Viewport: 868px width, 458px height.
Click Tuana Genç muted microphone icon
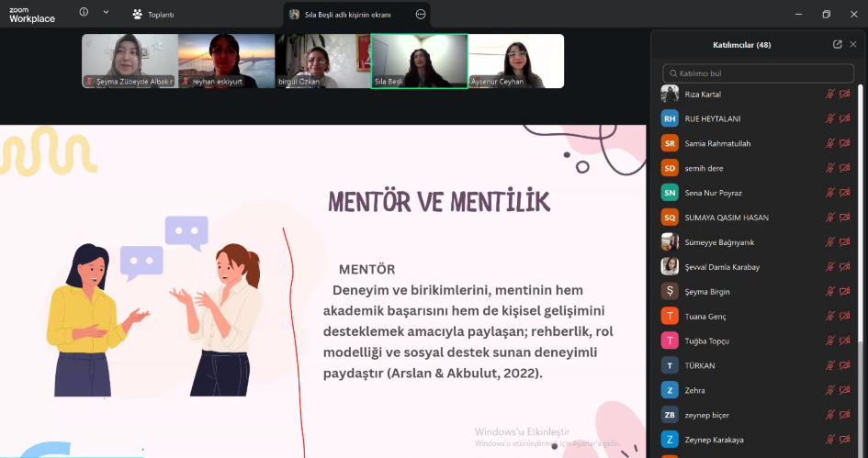pyautogui.click(x=829, y=316)
